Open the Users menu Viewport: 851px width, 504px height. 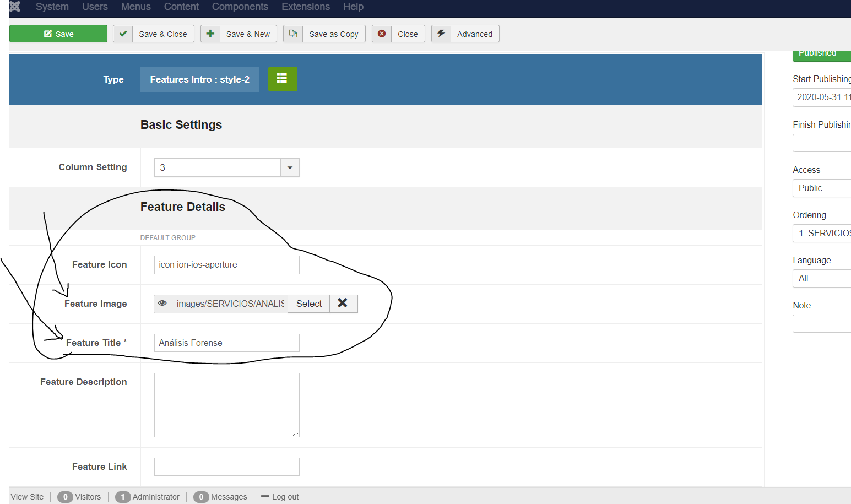(x=95, y=7)
